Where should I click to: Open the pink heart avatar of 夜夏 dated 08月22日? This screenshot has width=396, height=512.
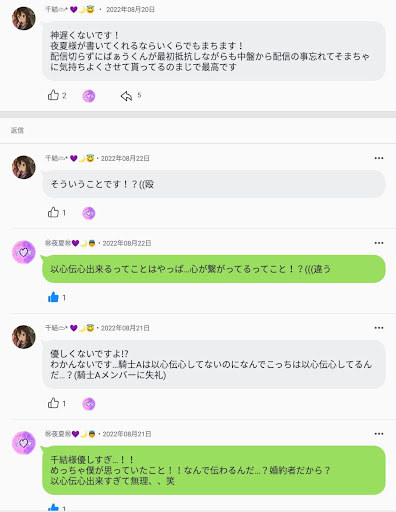(24, 252)
